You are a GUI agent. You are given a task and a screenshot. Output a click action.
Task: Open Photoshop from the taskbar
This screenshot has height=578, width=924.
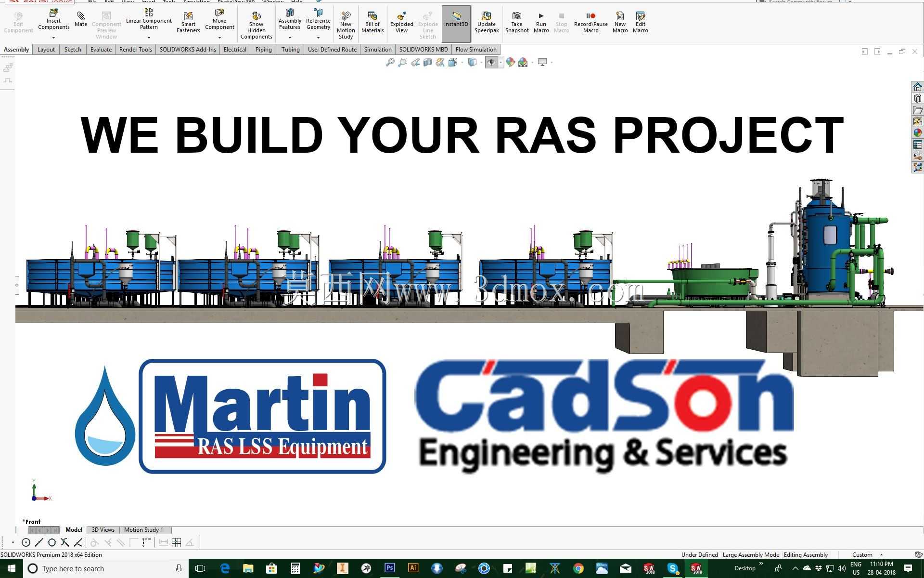click(389, 568)
